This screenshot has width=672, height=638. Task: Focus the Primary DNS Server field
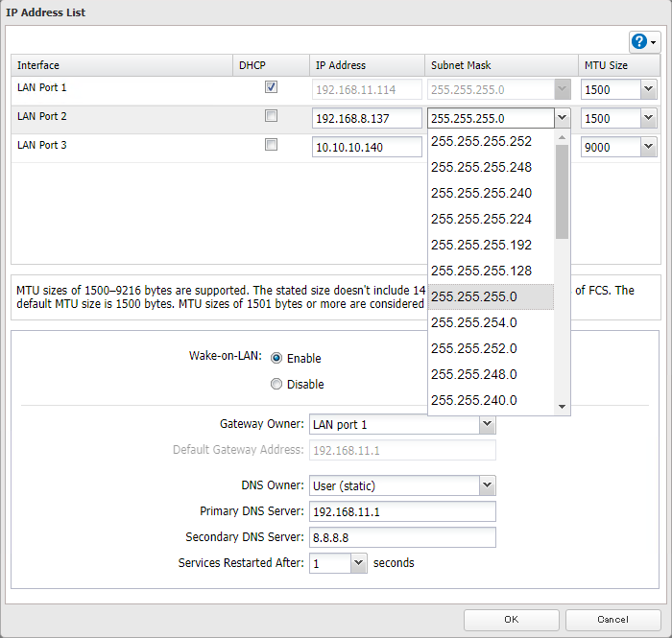tap(401, 511)
